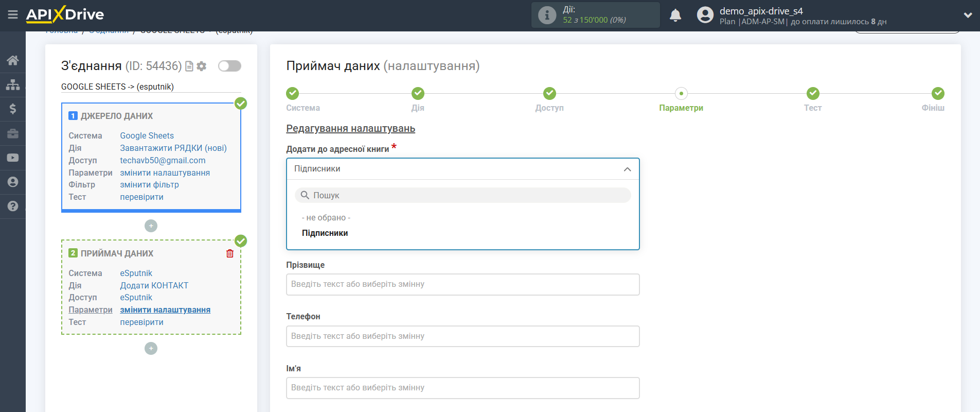Click Редагування налаштувань heading
This screenshot has width=980, height=412.
point(350,129)
